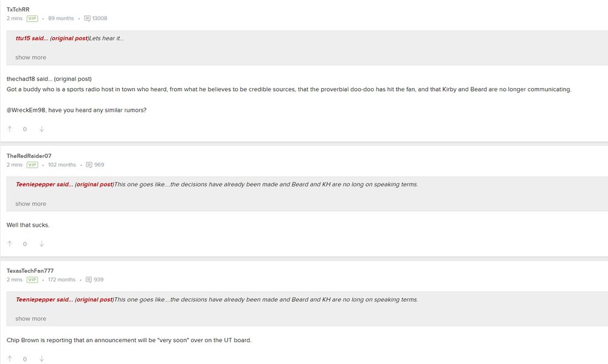The width and height of the screenshot is (608, 364).
Task: Expand quote in TheRedRaider07's post via show more
Action: pos(30,204)
